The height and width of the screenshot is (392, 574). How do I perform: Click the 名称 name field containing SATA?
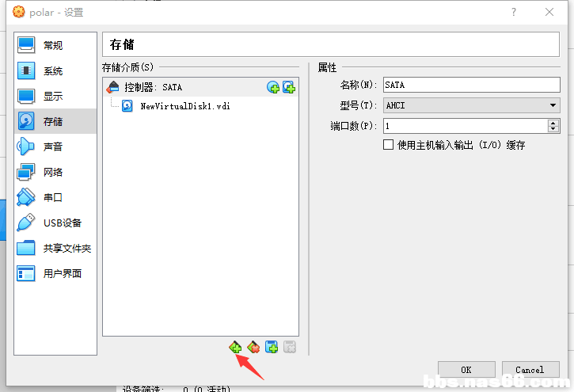(x=472, y=85)
